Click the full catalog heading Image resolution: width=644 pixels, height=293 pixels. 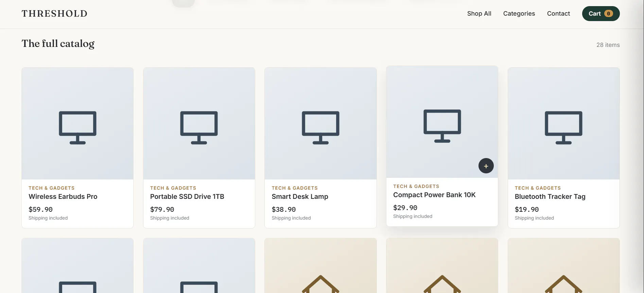58,44
